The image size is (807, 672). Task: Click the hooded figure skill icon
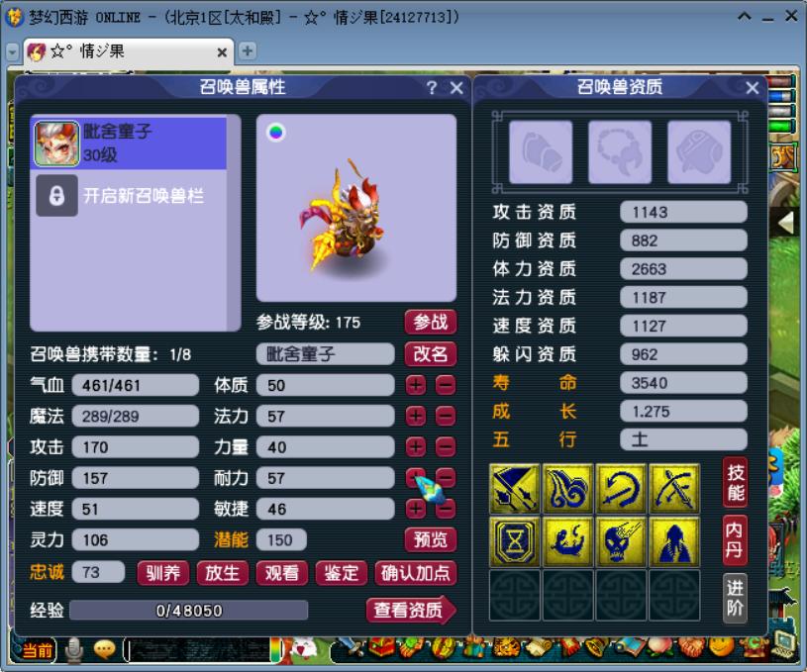click(x=674, y=541)
